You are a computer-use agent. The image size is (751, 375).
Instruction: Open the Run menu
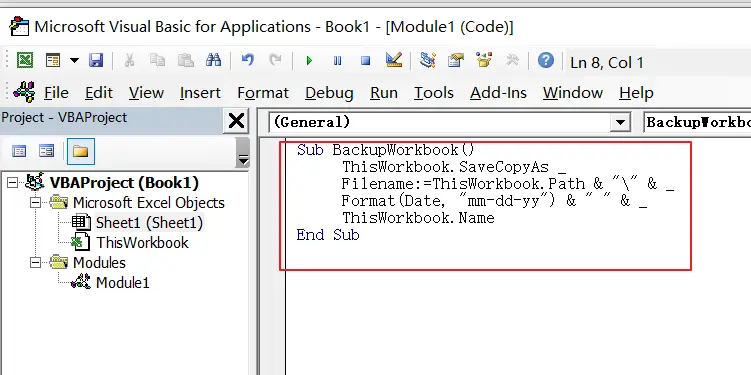384,92
